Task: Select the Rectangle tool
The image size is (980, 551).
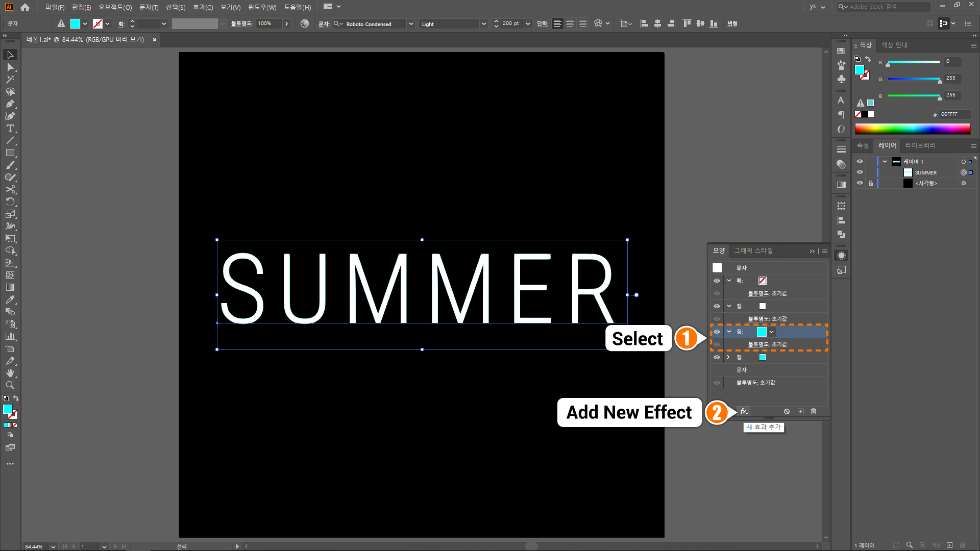Action: tap(10, 153)
